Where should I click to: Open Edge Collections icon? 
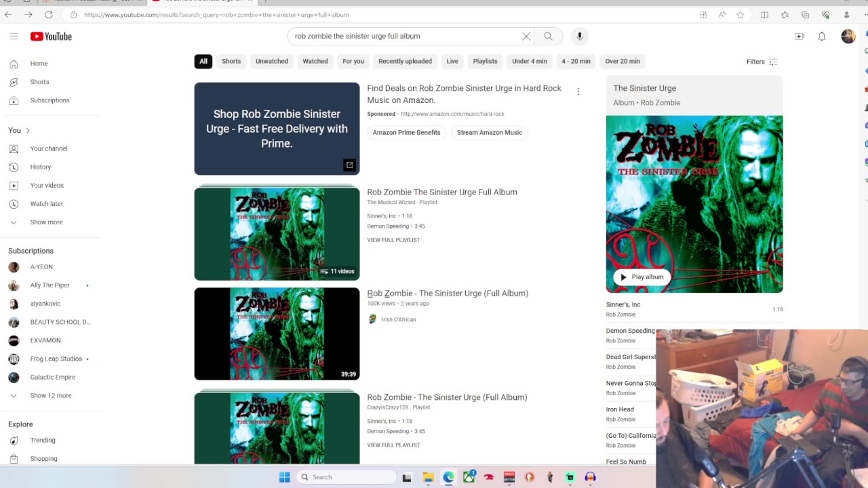pyautogui.click(x=805, y=15)
